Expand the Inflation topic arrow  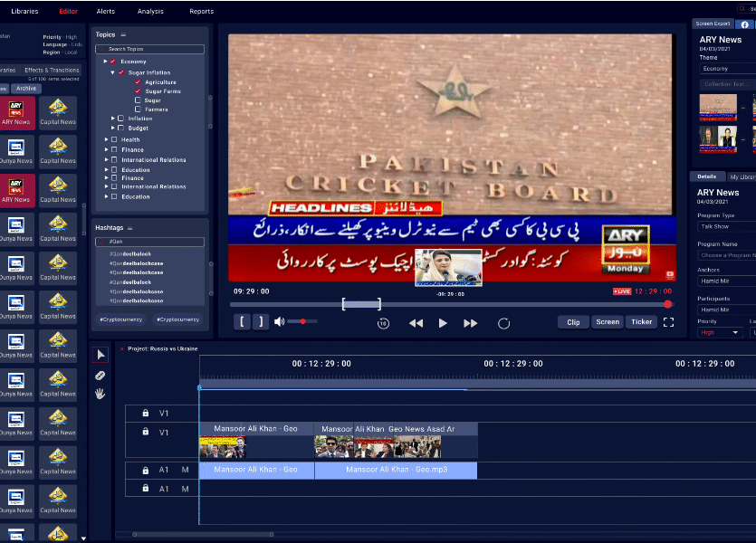pyautogui.click(x=113, y=118)
